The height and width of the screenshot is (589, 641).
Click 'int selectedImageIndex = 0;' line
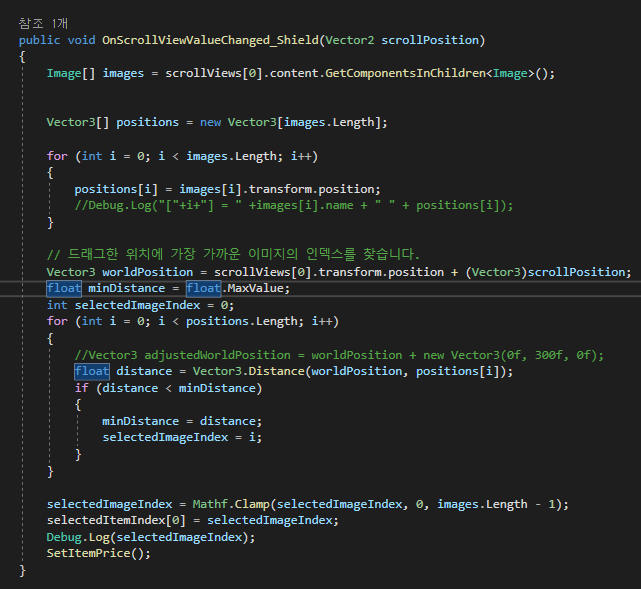pyautogui.click(x=140, y=305)
